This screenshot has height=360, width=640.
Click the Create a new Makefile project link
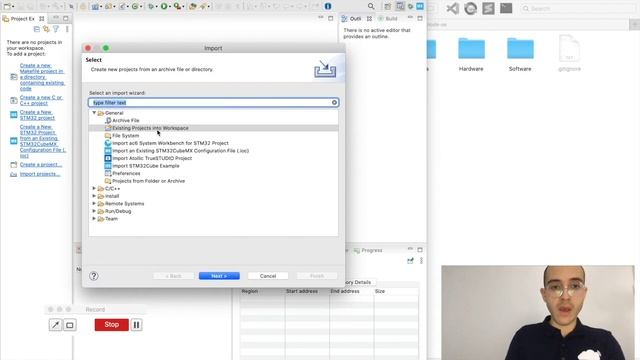[42, 77]
